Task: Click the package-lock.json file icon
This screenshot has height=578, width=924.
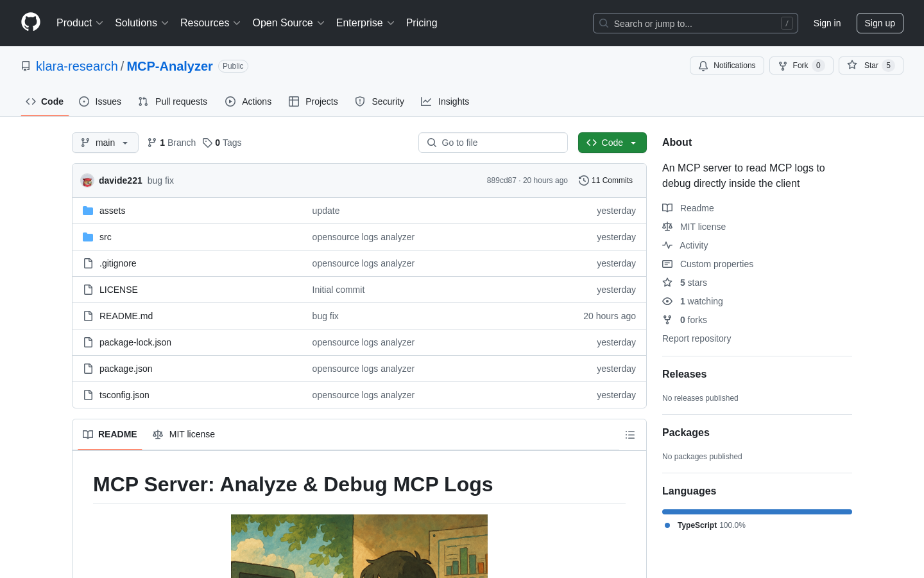Action: (88, 342)
